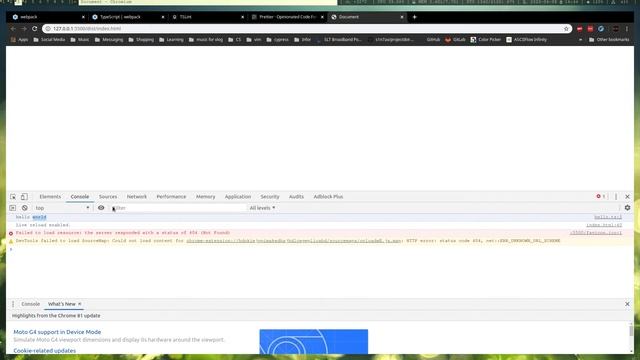Screen dimensions: 640x360
Task: Switch to the Application panel
Action: [x=238, y=197]
